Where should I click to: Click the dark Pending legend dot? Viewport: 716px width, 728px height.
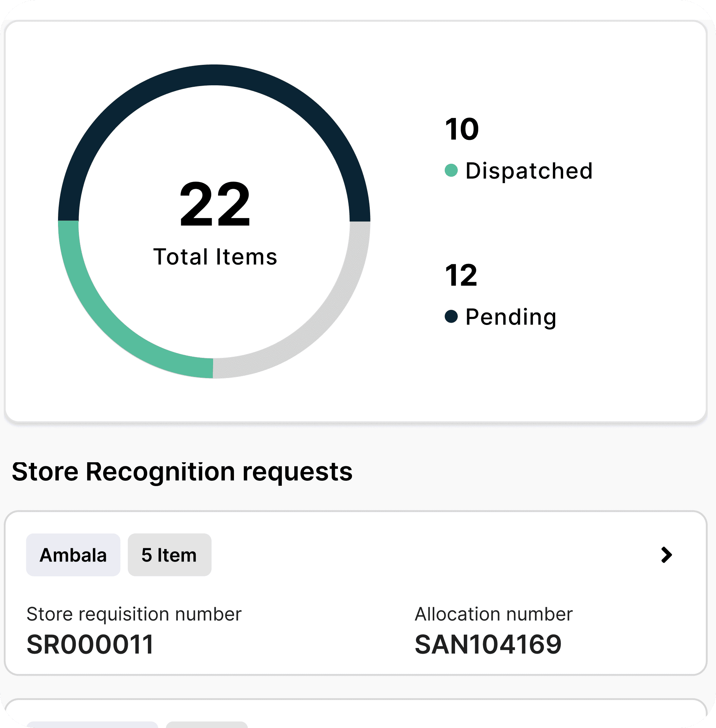point(451,317)
